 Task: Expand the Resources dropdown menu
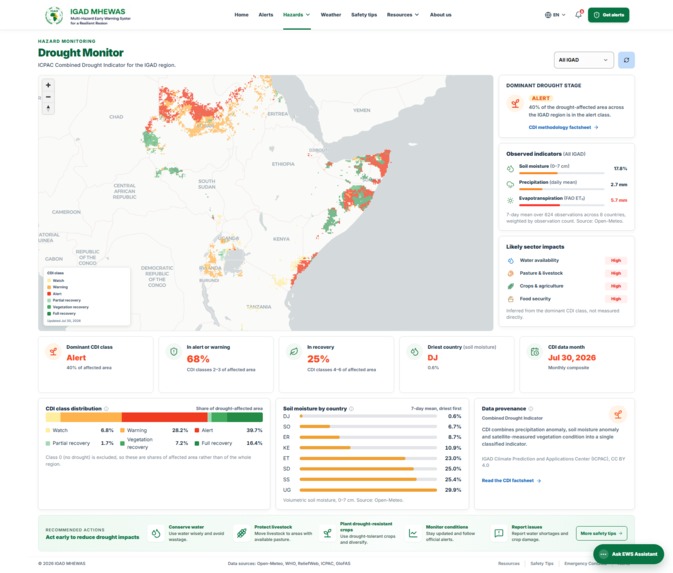pyautogui.click(x=403, y=15)
